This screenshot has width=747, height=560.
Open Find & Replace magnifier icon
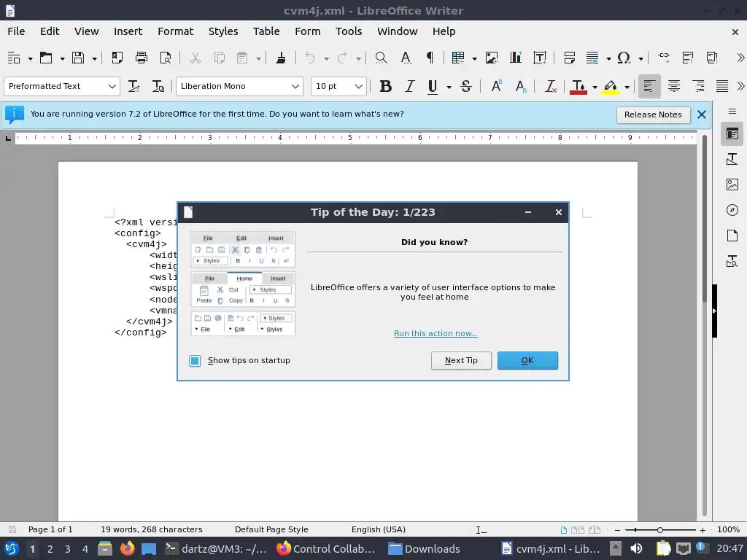click(x=381, y=58)
